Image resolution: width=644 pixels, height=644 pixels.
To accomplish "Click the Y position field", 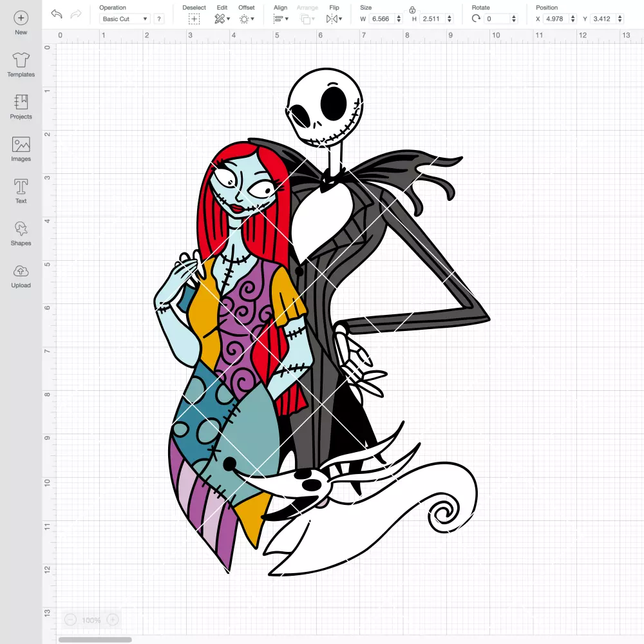I will click(603, 19).
